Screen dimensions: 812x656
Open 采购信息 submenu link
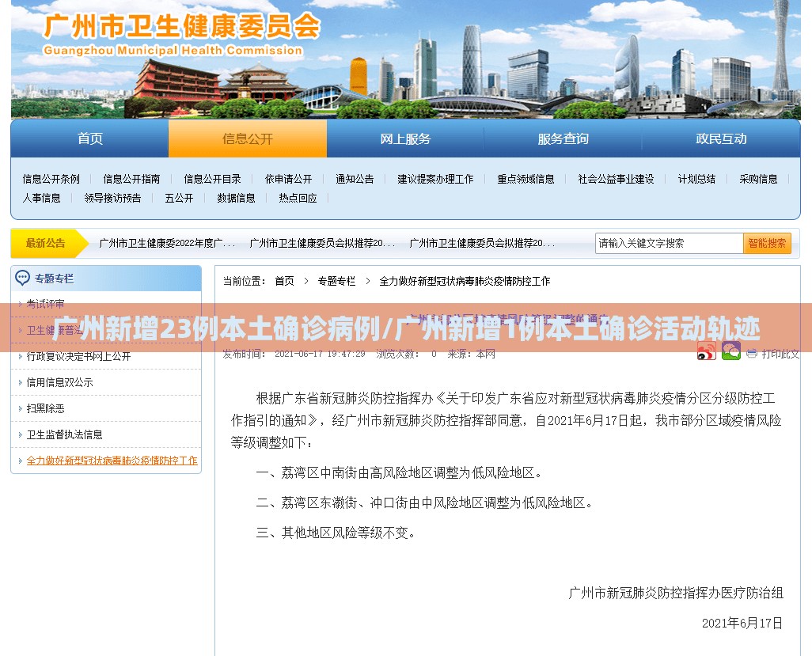[758, 179]
